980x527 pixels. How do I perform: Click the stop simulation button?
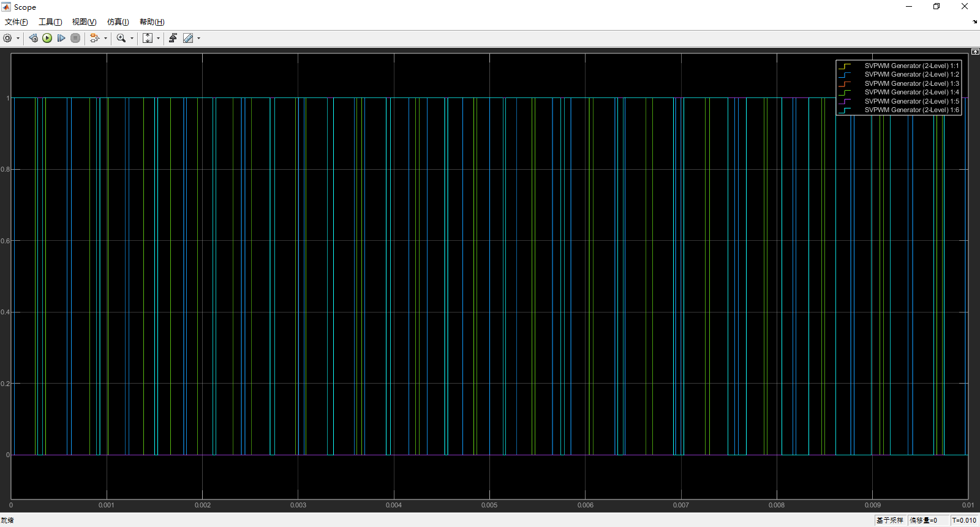pos(75,38)
